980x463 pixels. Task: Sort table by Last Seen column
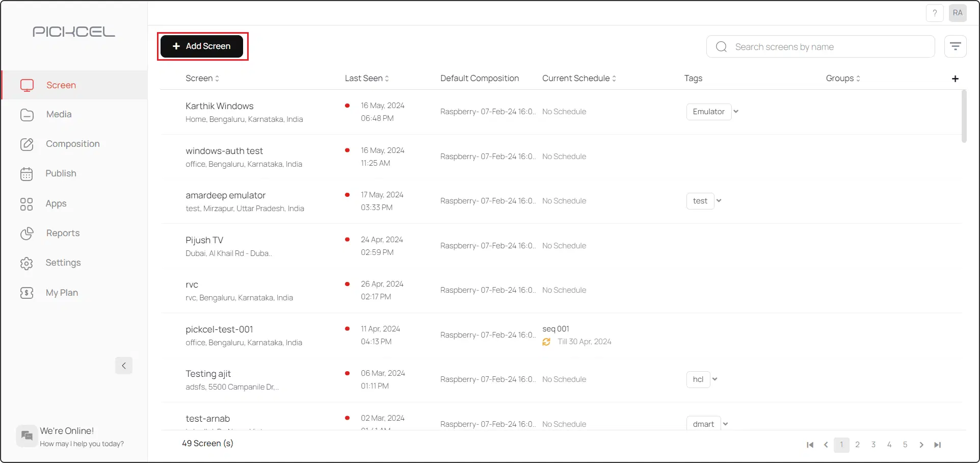(x=366, y=79)
